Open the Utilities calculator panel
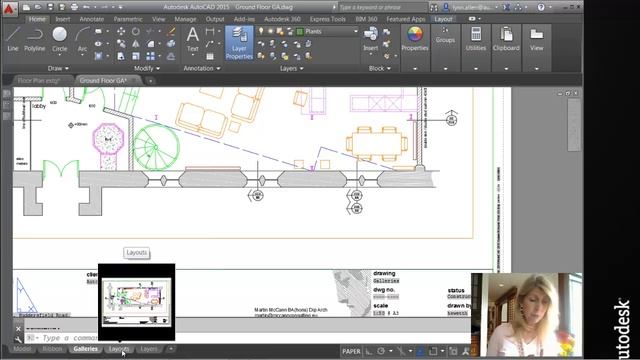The width and height of the screenshot is (640, 360). [476, 39]
